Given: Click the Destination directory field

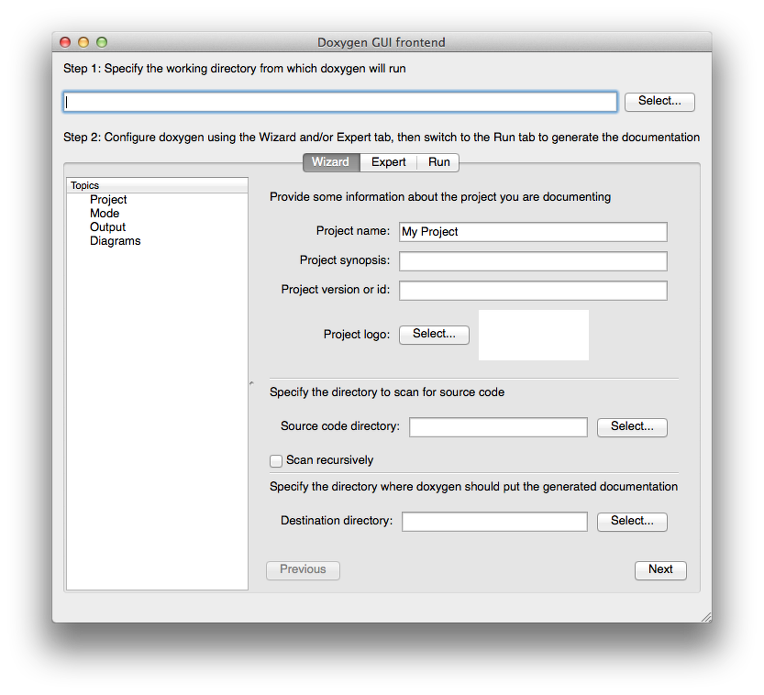Looking at the screenshot, I should click(495, 521).
